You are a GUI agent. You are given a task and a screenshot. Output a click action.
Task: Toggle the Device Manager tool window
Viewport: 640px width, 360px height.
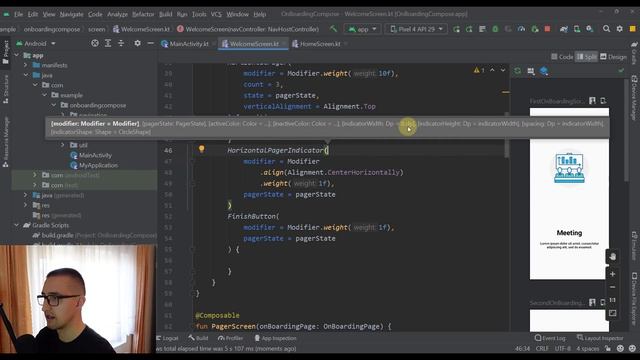click(634, 97)
